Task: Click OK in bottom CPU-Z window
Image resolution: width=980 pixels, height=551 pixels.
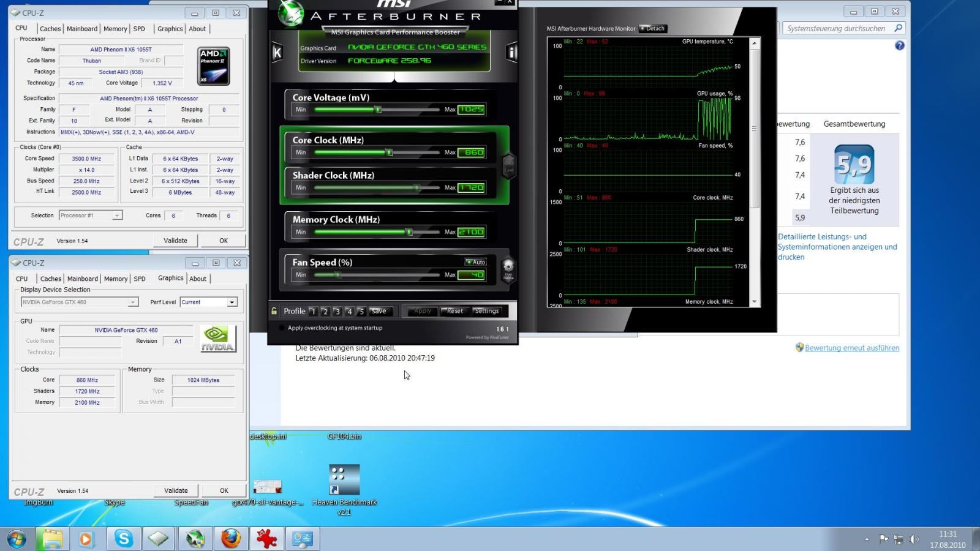Action: tap(224, 490)
